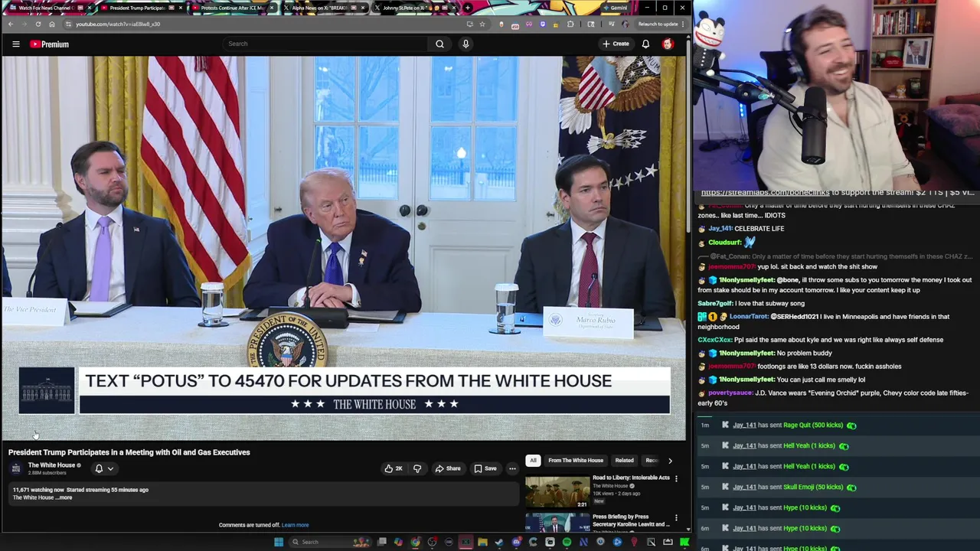Click the browser address bar URL
980x551 pixels.
click(118, 24)
